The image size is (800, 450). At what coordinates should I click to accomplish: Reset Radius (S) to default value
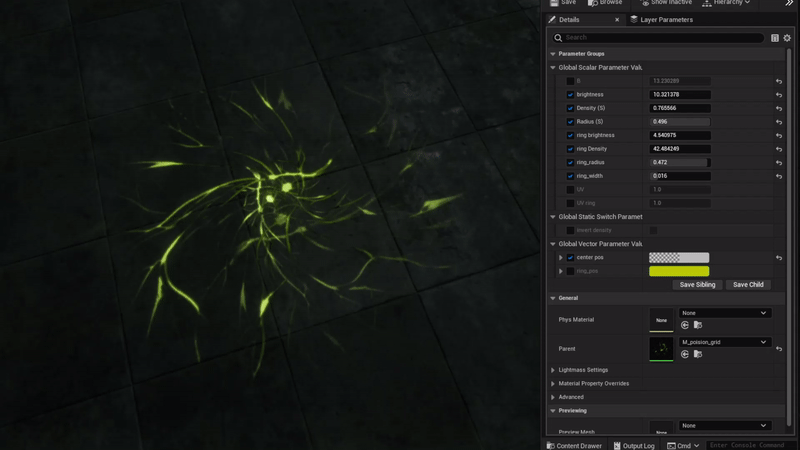pos(779,122)
